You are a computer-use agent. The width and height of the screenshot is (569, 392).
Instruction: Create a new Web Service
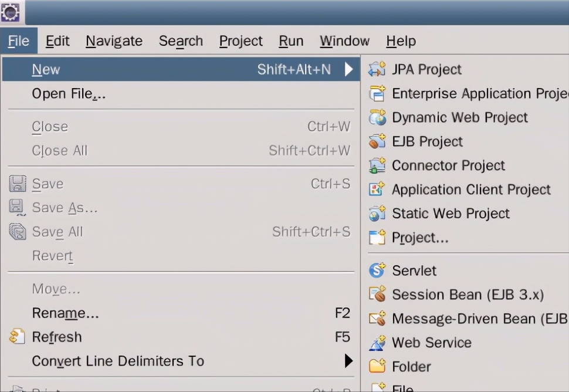click(x=466, y=343)
